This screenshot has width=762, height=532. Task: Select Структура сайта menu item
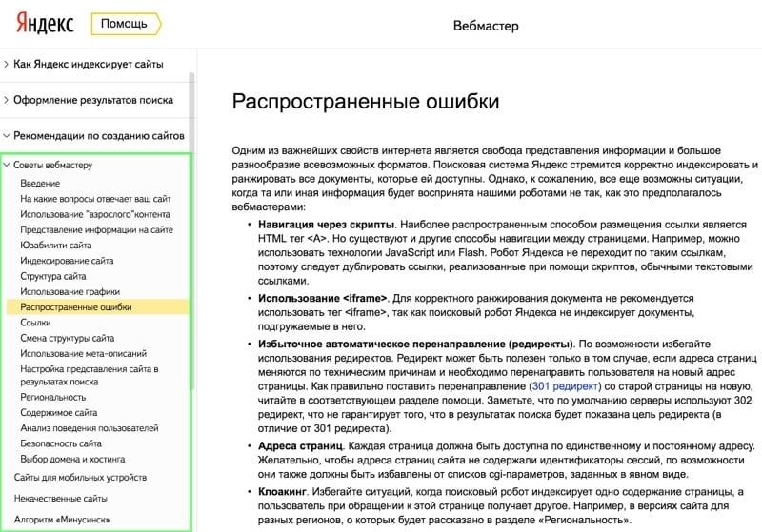53,276
